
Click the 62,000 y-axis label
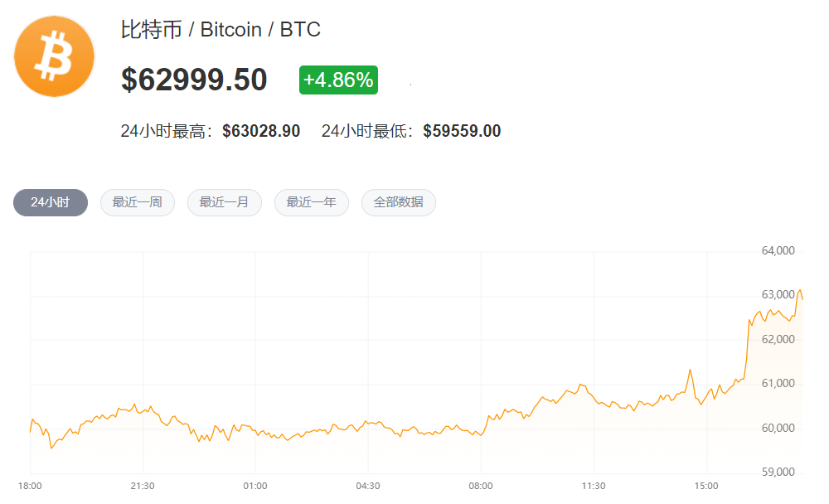point(778,339)
